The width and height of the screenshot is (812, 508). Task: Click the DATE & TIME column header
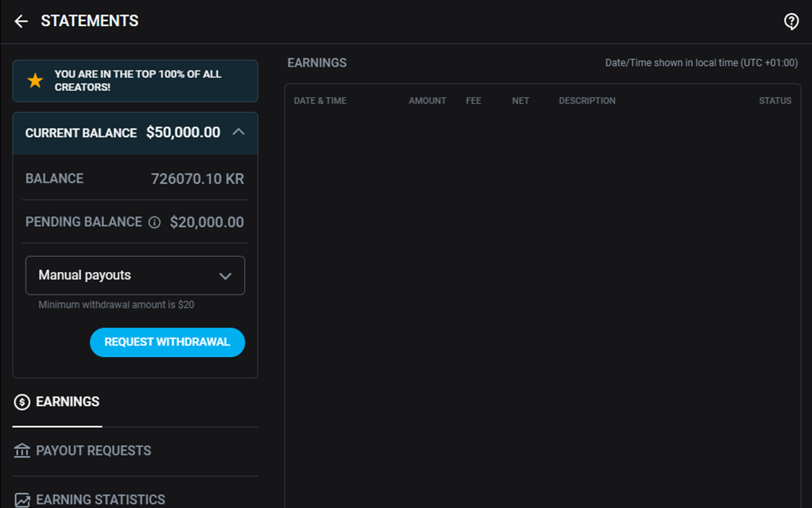[320, 101]
